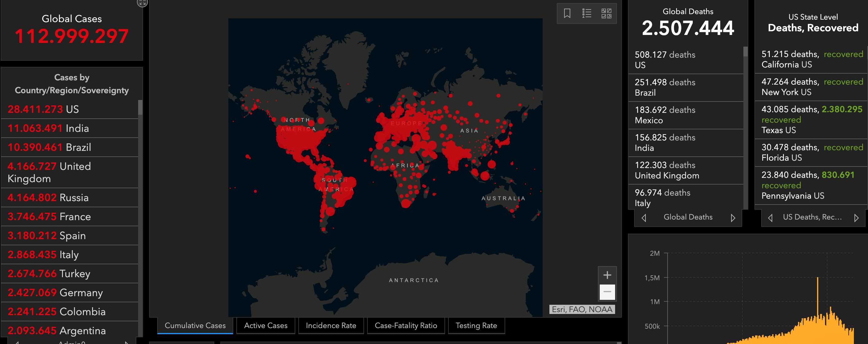868x344 pixels.
Task: Go to next Global Deaths page
Action: [x=733, y=218]
